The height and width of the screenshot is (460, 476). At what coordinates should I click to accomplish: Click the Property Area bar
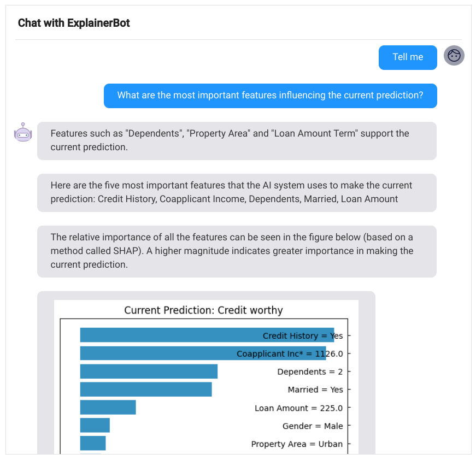tap(92, 443)
